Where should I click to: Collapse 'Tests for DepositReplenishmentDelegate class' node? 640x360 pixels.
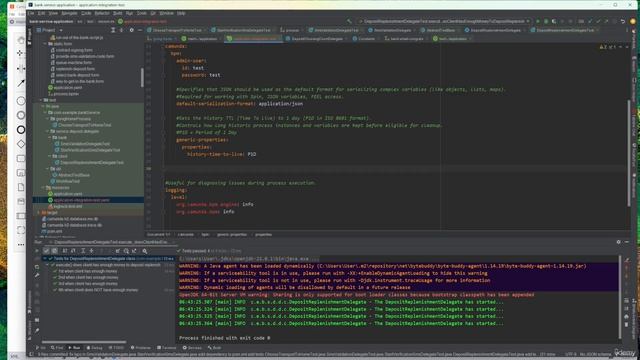[45, 259]
